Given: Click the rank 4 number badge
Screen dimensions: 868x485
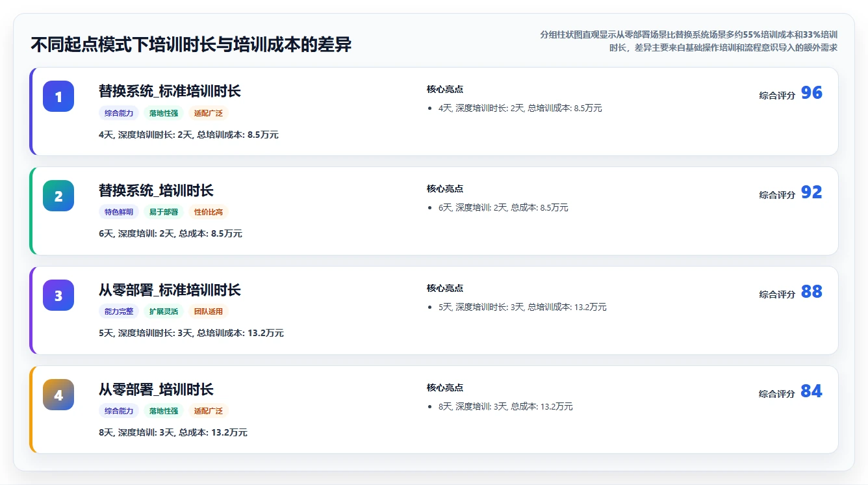Looking at the screenshot, I should (58, 395).
